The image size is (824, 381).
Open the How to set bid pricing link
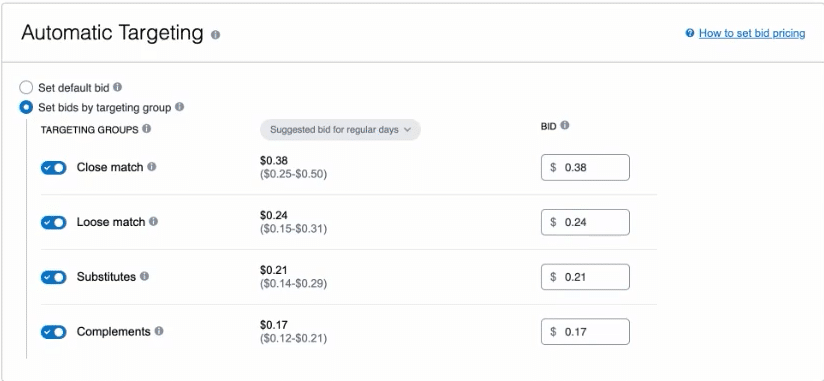[751, 33]
